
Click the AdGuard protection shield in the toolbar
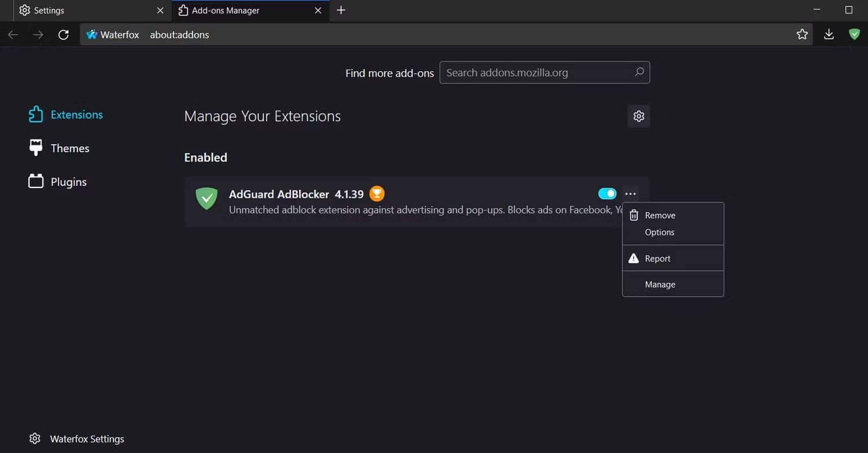855,34
